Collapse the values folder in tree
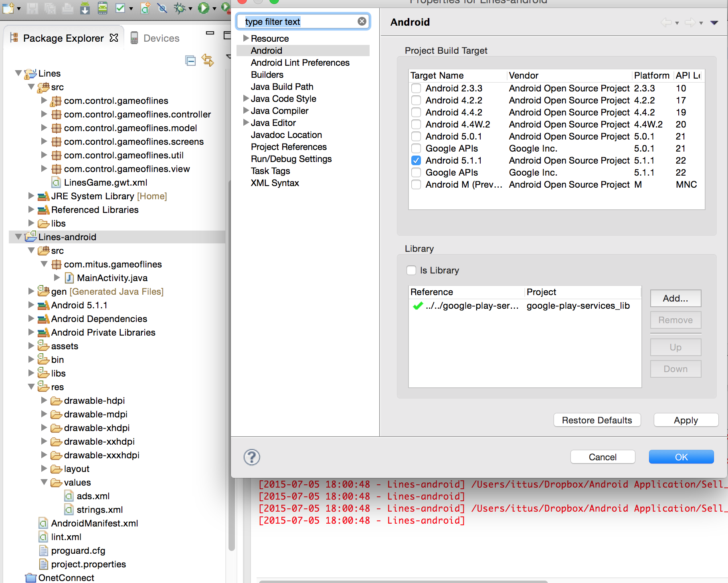Screen dimensions: 728x583 coord(44,482)
